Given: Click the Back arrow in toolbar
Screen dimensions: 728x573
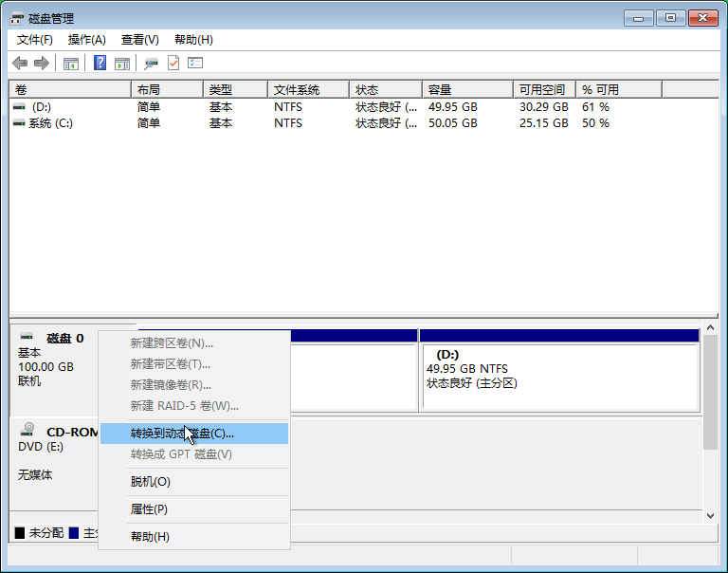Looking at the screenshot, I should (20, 63).
